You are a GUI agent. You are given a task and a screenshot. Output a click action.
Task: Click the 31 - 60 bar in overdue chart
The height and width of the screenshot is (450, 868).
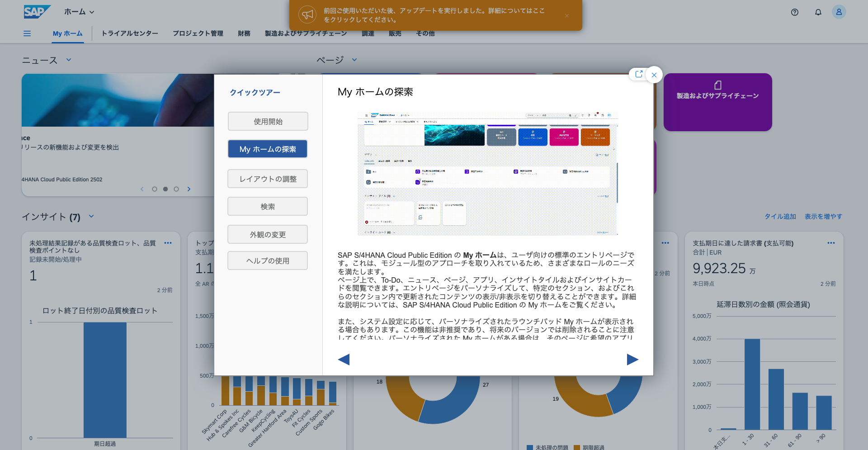[776, 399]
